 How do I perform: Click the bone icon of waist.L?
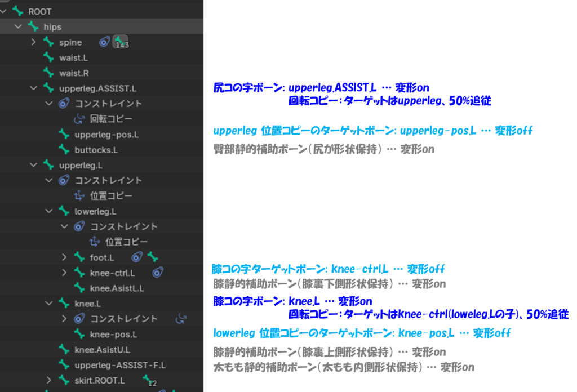click(x=49, y=57)
